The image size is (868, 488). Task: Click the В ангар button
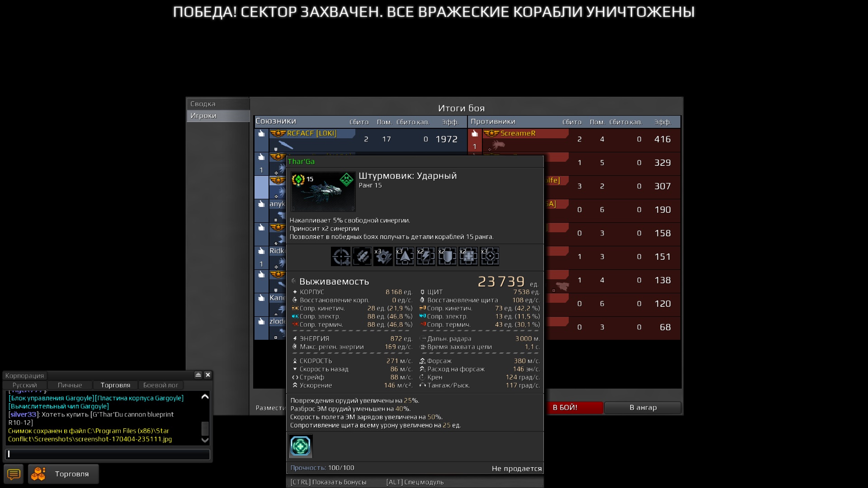(643, 408)
